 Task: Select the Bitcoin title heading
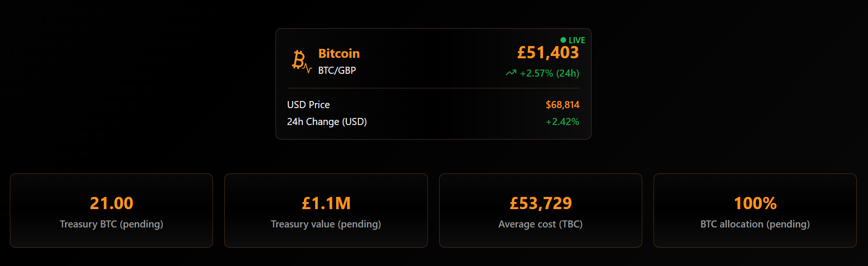[x=339, y=53]
